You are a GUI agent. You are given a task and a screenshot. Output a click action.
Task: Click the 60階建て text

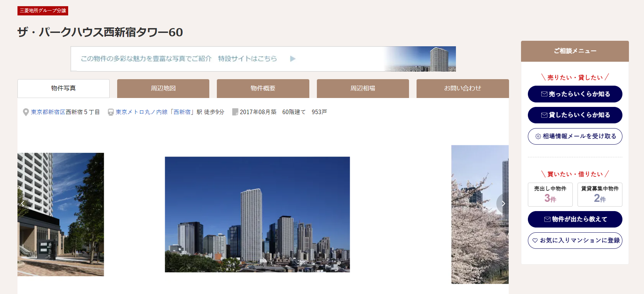point(294,112)
